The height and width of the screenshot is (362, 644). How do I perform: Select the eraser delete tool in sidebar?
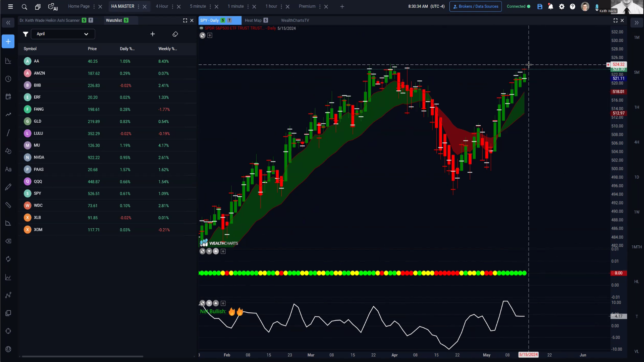click(x=8, y=241)
